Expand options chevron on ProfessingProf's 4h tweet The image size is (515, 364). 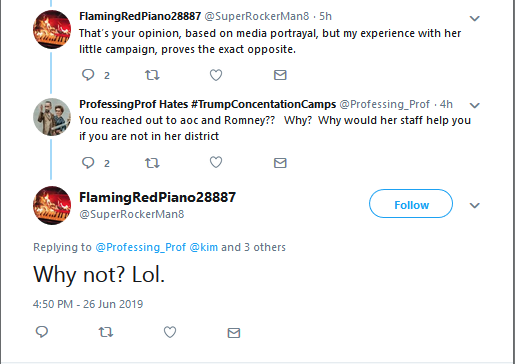[474, 106]
